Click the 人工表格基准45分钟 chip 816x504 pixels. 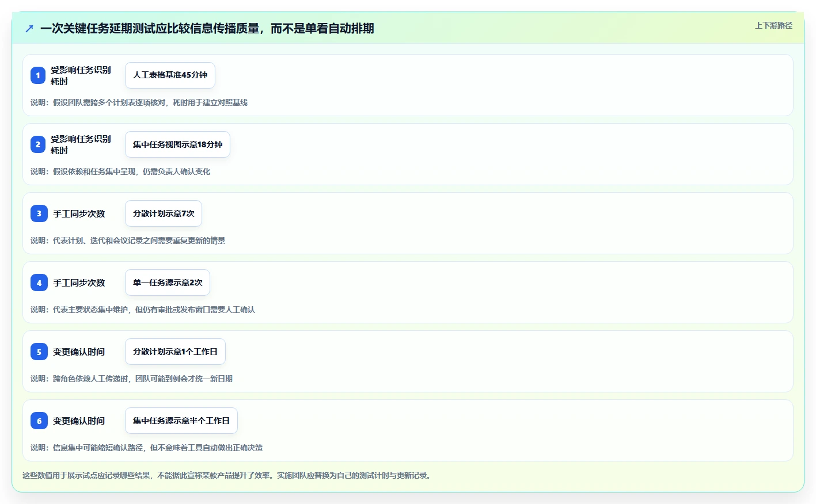pyautogui.click(x=170, y=75)
